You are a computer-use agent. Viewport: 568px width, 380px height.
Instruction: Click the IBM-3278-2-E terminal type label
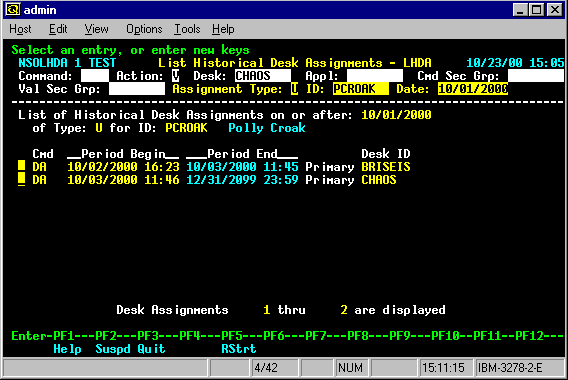(x=510, y=368)
